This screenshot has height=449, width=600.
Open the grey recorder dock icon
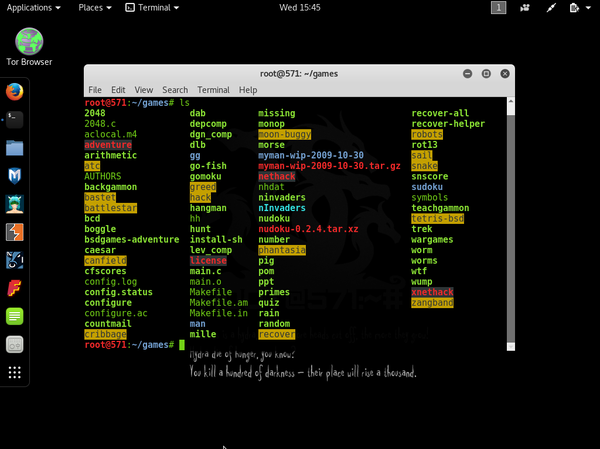tap(15, 345)
